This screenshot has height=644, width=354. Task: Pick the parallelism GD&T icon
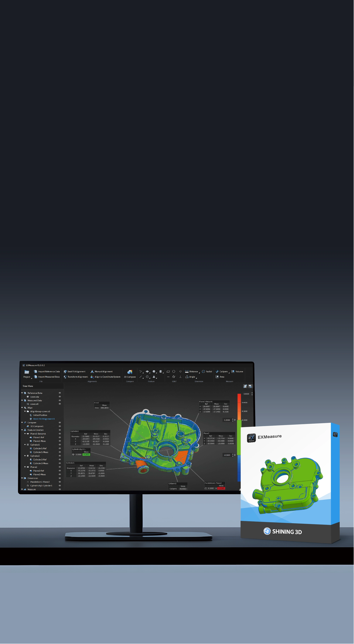180,372
